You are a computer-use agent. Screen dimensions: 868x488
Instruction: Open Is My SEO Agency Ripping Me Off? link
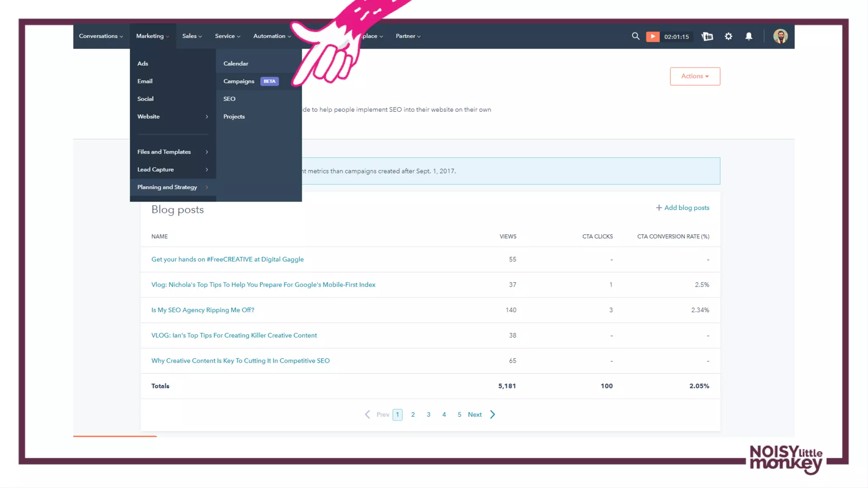pos(203,310)
